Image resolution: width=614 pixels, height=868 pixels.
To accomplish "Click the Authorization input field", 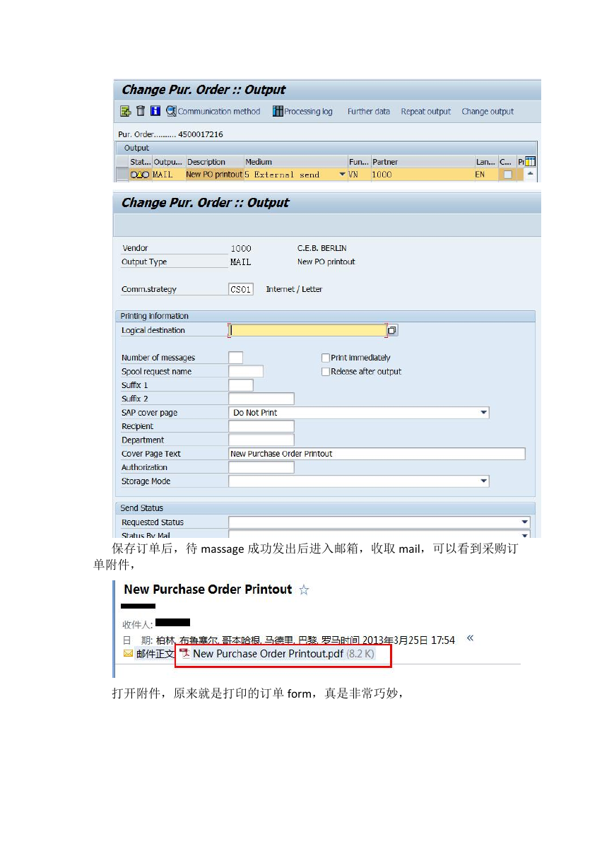I will tap(261, 467).
